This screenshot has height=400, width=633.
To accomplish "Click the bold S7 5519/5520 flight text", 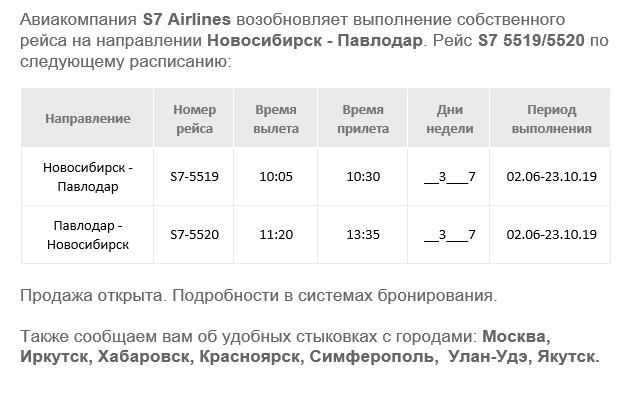I will (531, 40).
